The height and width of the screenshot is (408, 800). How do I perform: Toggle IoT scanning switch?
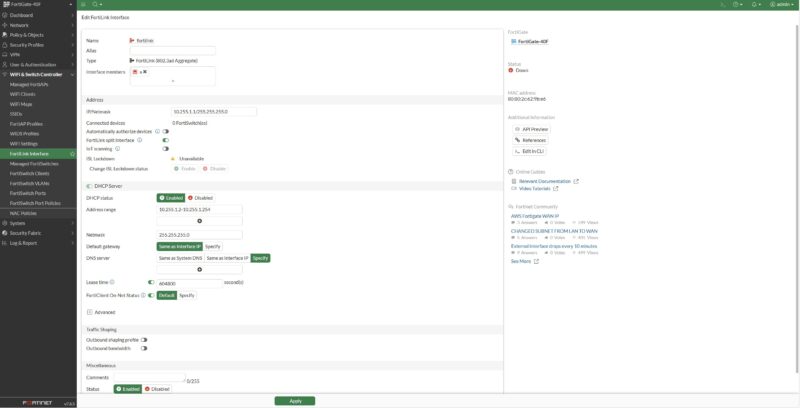165,149
